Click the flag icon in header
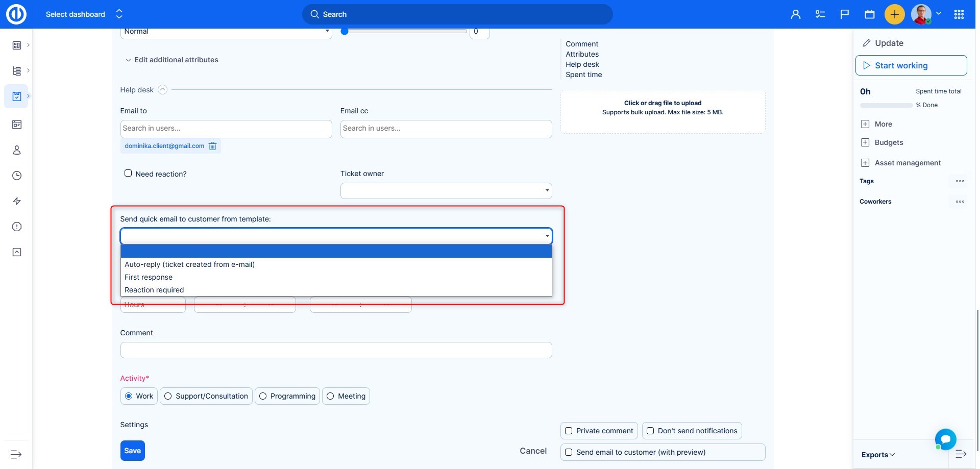980x469 pixels. click(x=845, y=14)
